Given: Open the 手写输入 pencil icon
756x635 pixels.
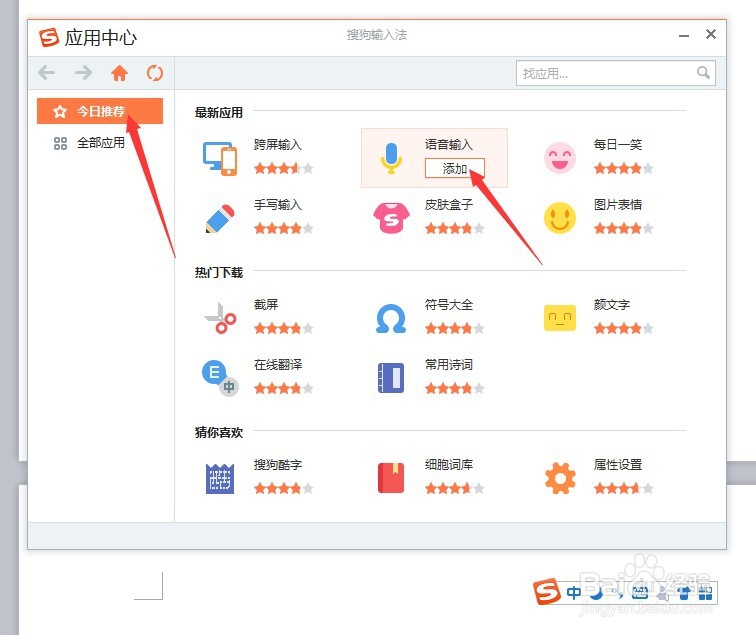Looking at the screenshot, I should point(220,218).
